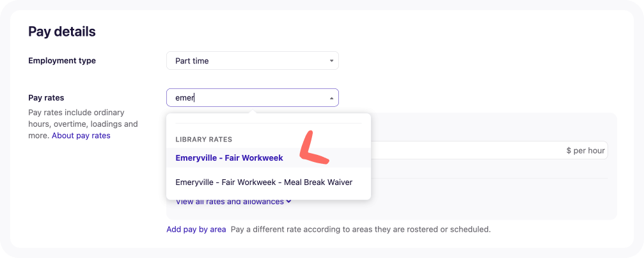Click the Pay details heading

[x=61, y=31]
